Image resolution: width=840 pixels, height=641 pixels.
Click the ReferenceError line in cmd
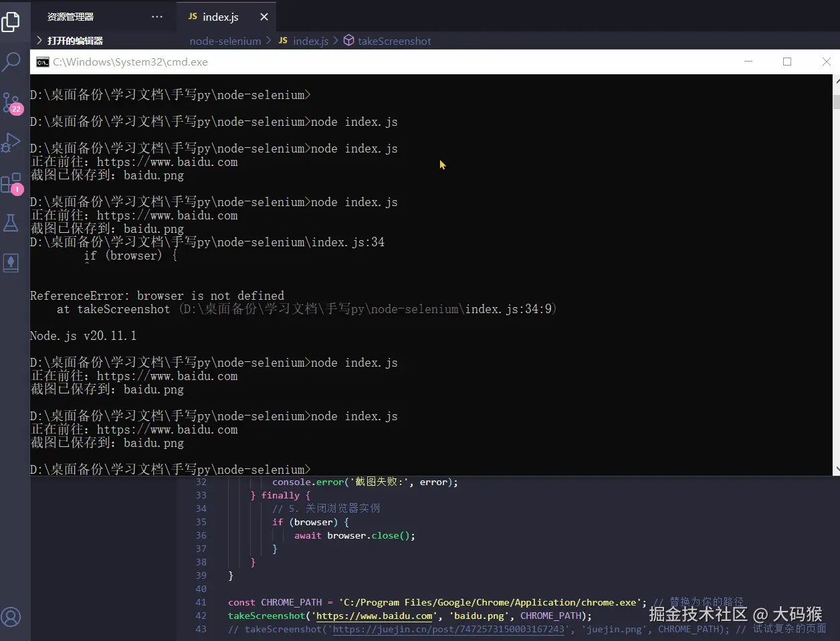click(157, 296)
